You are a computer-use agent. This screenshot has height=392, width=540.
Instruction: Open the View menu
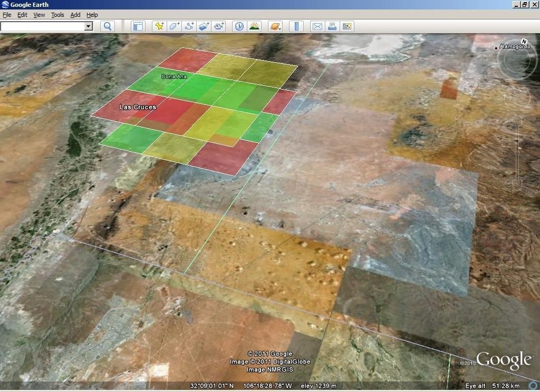tap(39, 15)
